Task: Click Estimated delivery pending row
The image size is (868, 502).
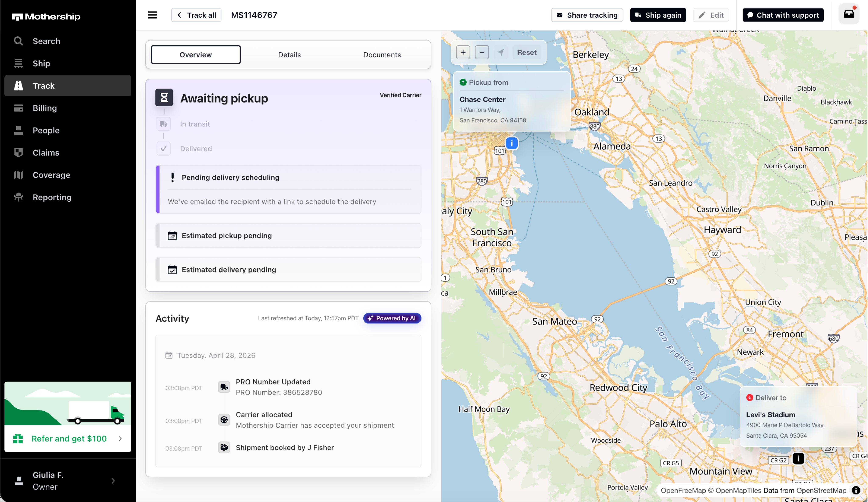Action: tap(289, 270)
